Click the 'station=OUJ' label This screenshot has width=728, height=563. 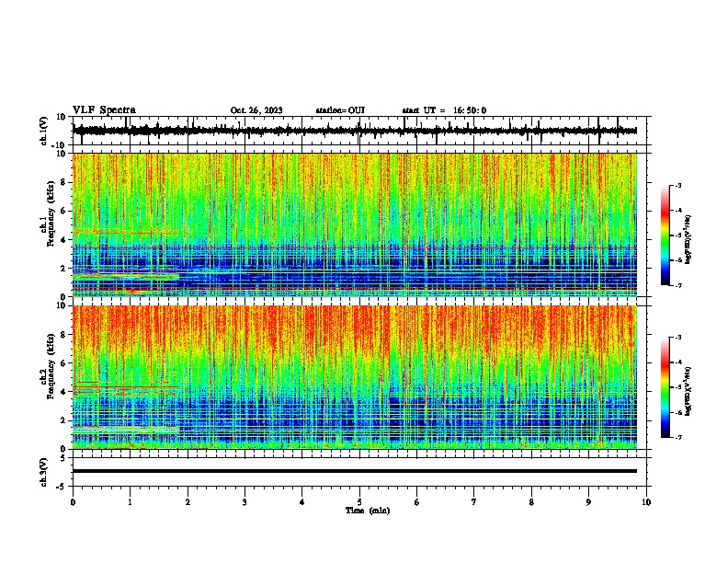pyautogui.click(x=340, y=110)
